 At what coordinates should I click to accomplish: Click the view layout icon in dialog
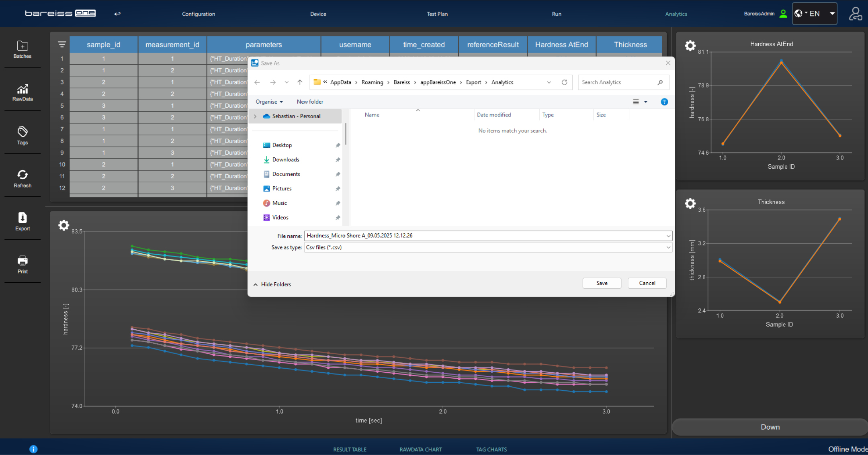636,102
